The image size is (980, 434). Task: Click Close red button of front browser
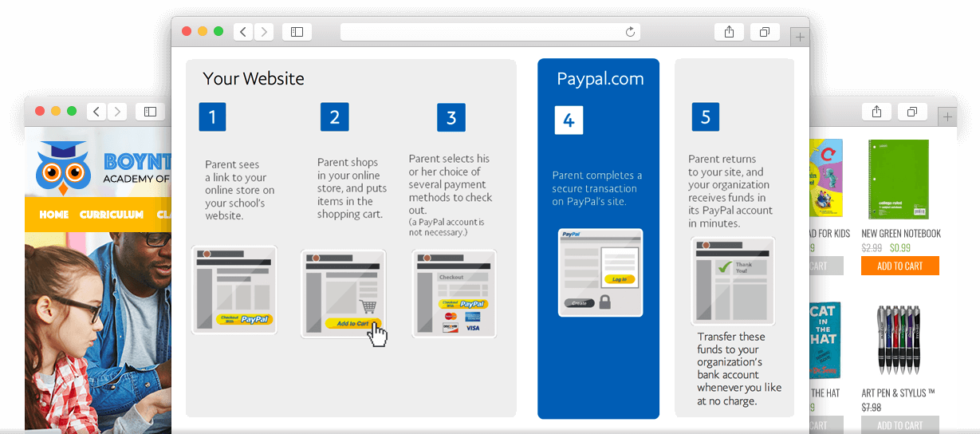[187, 31]
